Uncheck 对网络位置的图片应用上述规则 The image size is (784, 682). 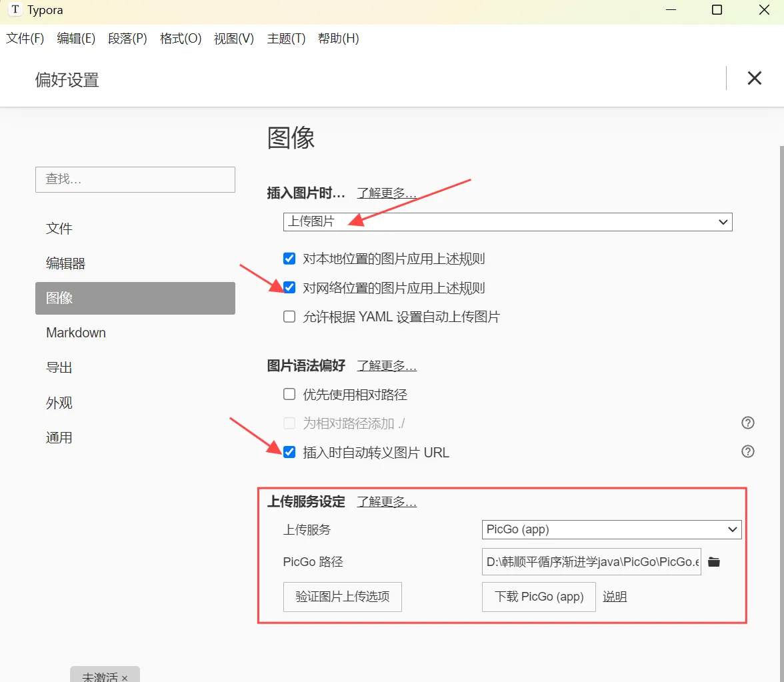(289, 288)
